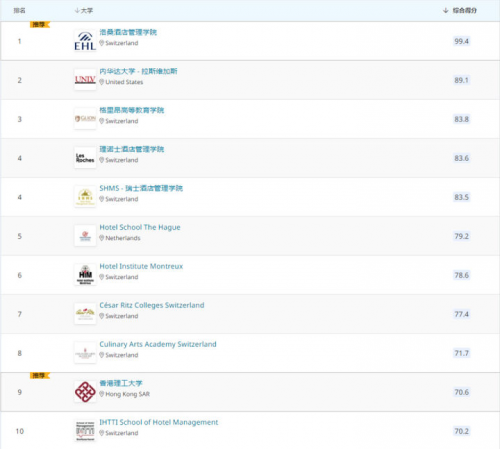Screen dimensions: 500x449
Task: Click the HIM Hotel Institute Montreux logo
Action: pyautogui.click(x=85, y=275)
